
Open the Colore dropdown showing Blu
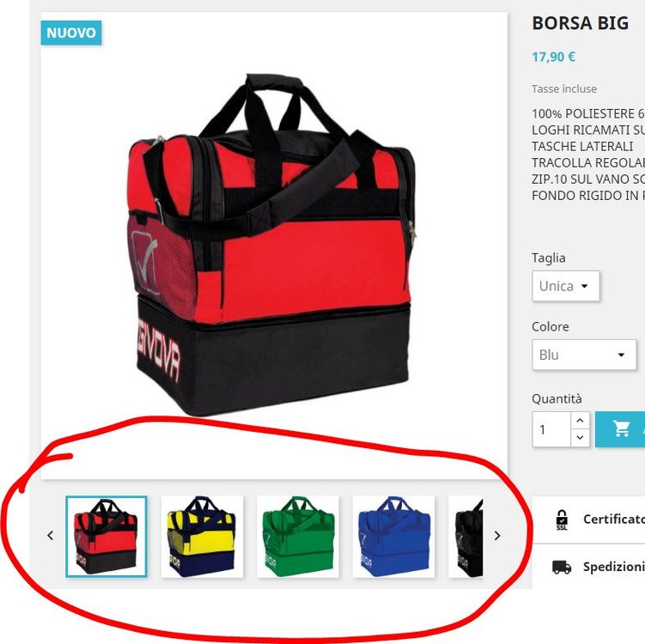pyautogui.click(x=584, y=355)
